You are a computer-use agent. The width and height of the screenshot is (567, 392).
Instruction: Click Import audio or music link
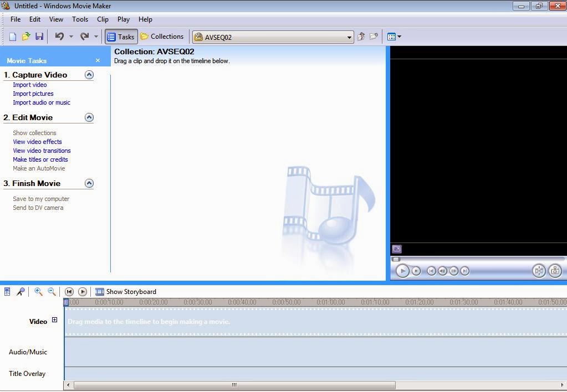tap(42, 102)
